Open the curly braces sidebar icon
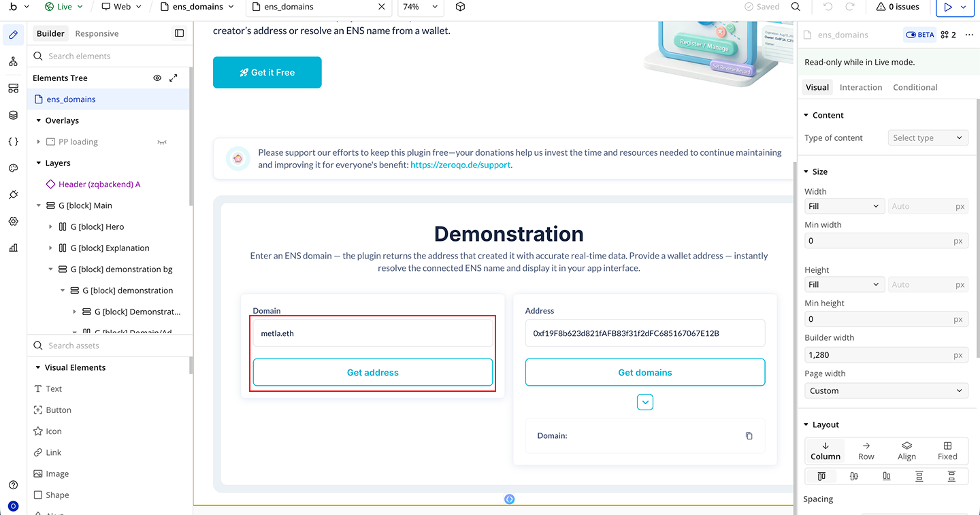The image size is (980, 515). pyautogui.click(x=13, y=142)
